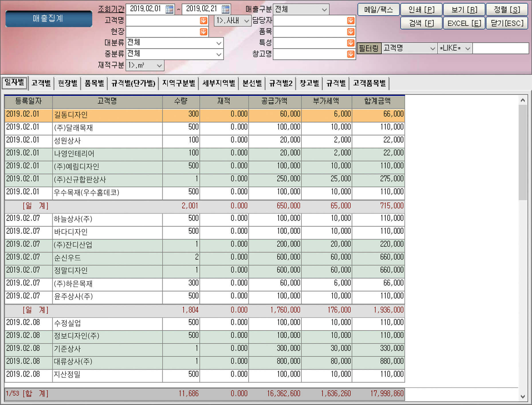Click the 인쇄 [P] button
Image resolution: width=532 pixels, height=405 pixels.
click(421, 10)
